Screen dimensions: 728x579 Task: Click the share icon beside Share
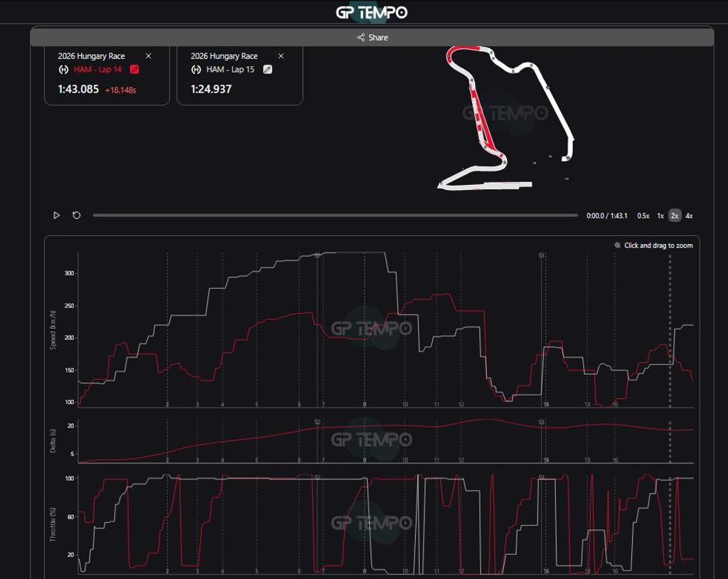click(360, 37)
